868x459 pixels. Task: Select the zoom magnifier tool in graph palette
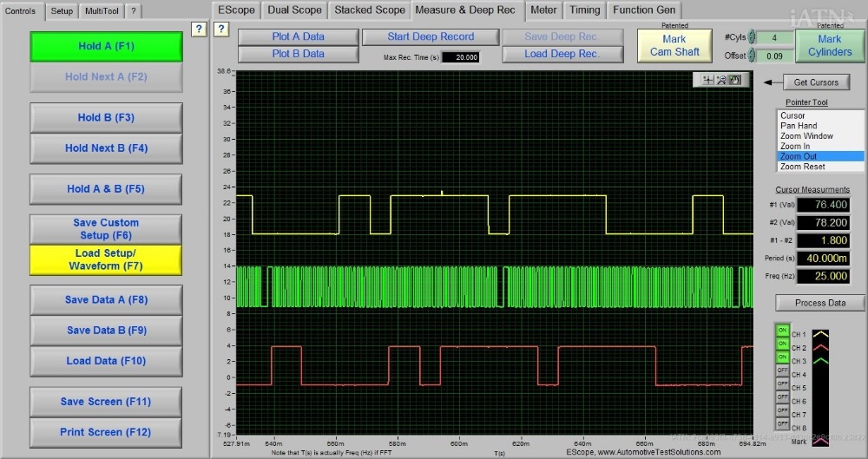point(721,81)
